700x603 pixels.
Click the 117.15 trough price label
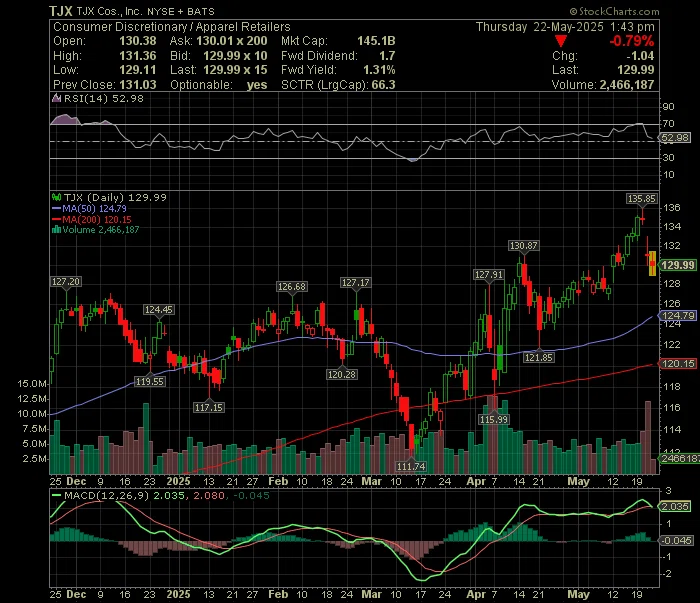pyautogui.click(x=208, y=408)
